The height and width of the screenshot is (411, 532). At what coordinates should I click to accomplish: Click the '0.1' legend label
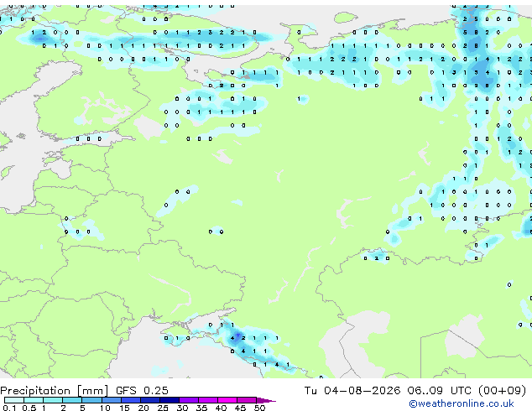[9, 408]
